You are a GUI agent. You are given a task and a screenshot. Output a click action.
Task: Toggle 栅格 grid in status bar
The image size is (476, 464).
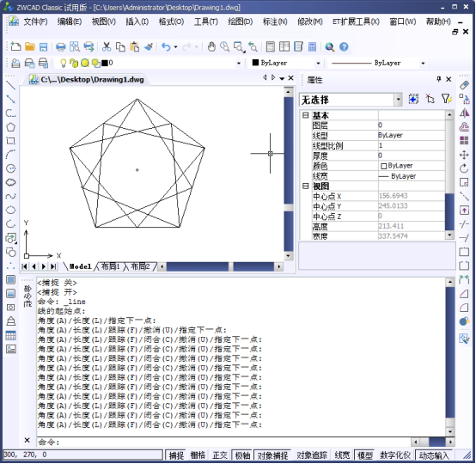pos(198,455)
